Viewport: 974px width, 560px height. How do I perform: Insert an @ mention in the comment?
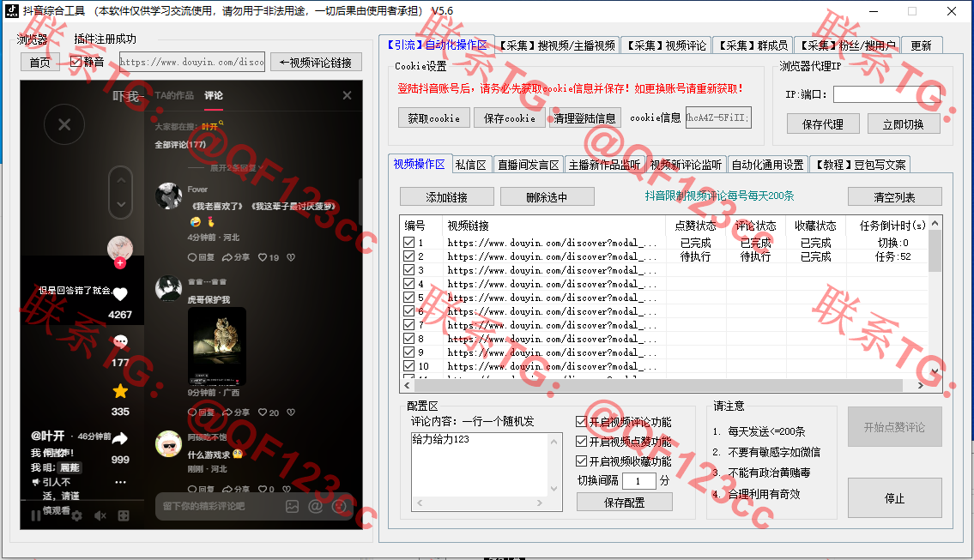coord(316,507)
